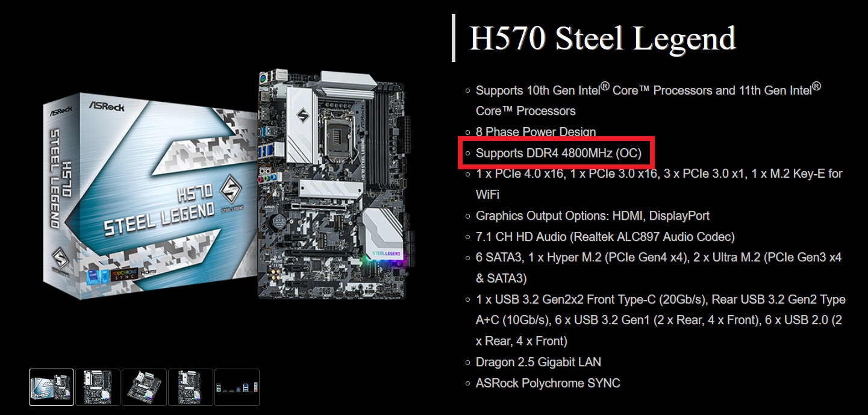Click the H570 Steel Legend page title

click(x=602, y=39)
